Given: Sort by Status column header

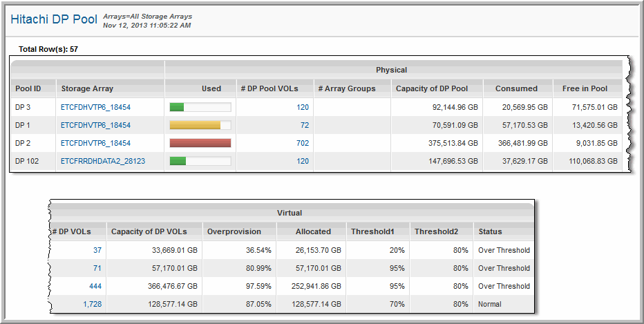Looking at the screenshot, I should pyautogui.click(x=490, y=231).
